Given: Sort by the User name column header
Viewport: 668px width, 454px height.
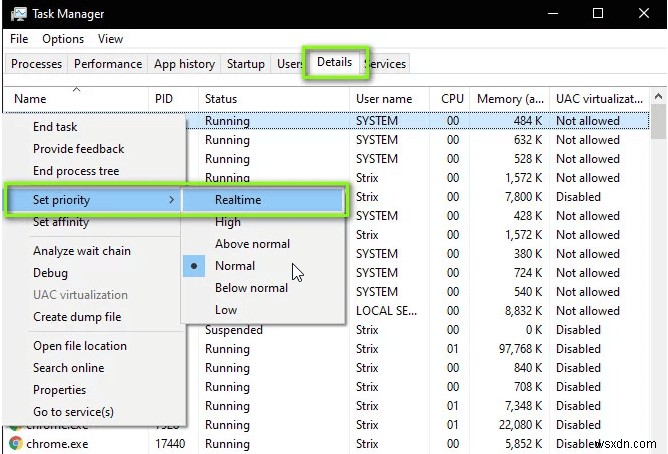Looking at the screenshot, I should pos(389,99).
